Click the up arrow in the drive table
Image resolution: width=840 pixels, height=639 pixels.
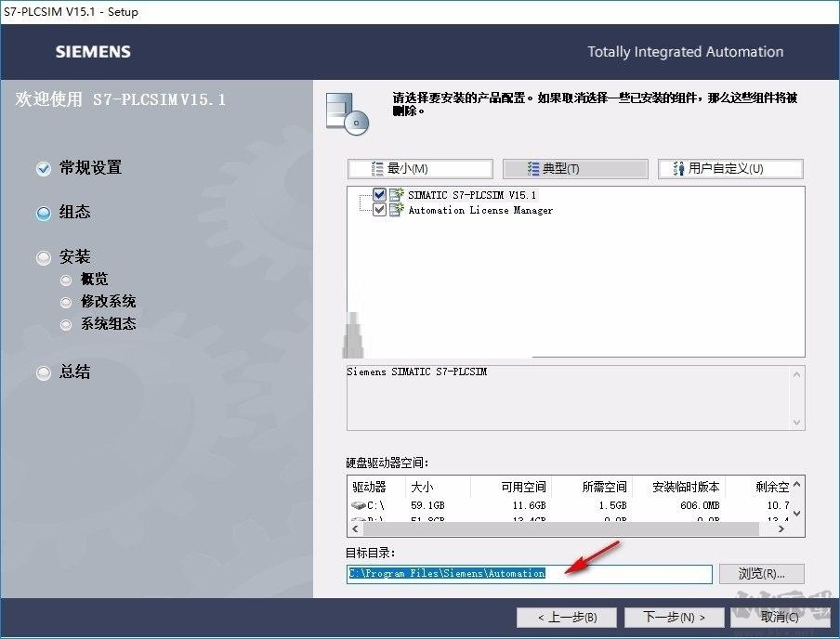796,484
